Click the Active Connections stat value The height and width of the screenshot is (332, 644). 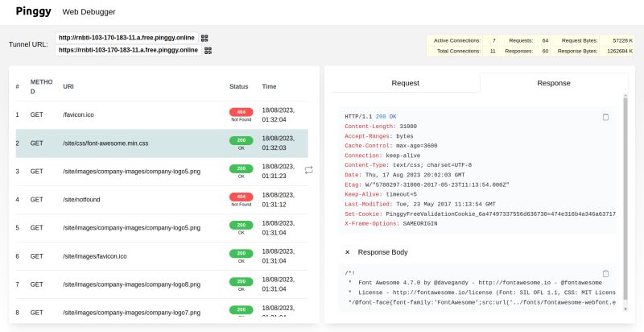tap(493, 40)
